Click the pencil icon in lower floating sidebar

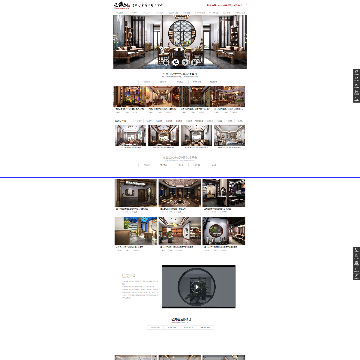pyautogui.click(x=356, y=276)
